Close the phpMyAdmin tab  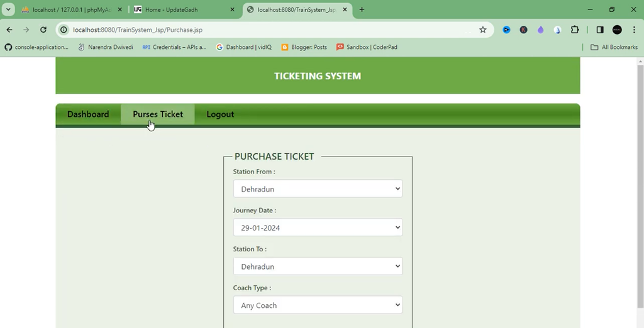(x=120, y=9)
